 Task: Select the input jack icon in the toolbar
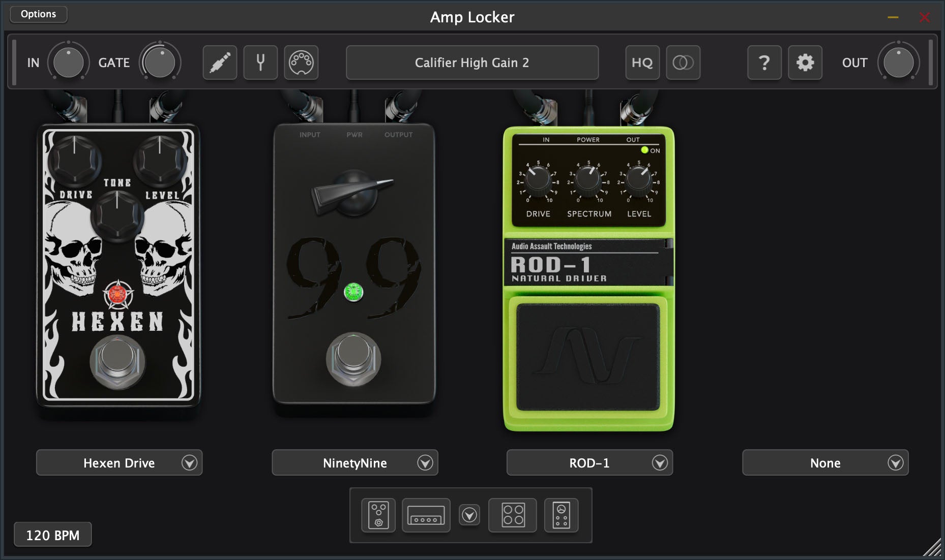click(x=220, y=63)
